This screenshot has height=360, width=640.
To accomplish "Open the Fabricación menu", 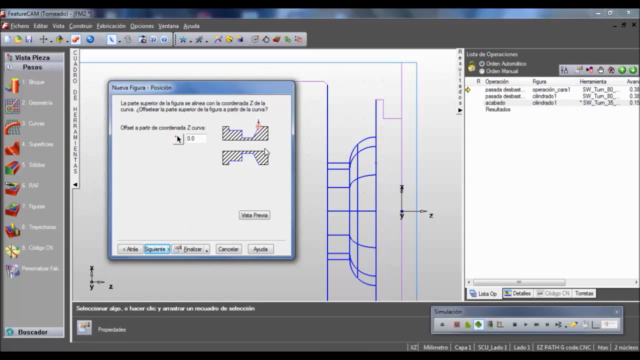I will click(111, 26).
